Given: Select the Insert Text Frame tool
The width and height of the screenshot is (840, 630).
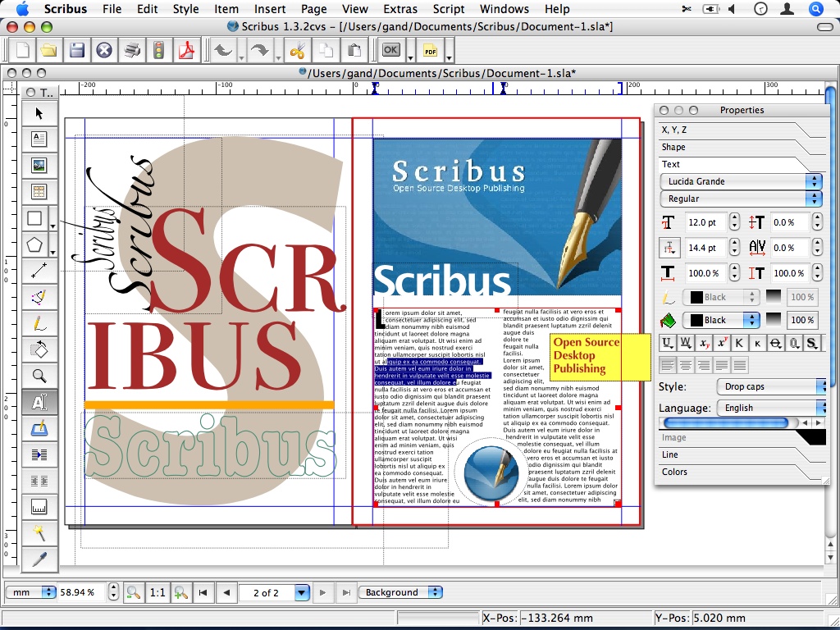Looking at the screenshot, I should coord(39,139).
